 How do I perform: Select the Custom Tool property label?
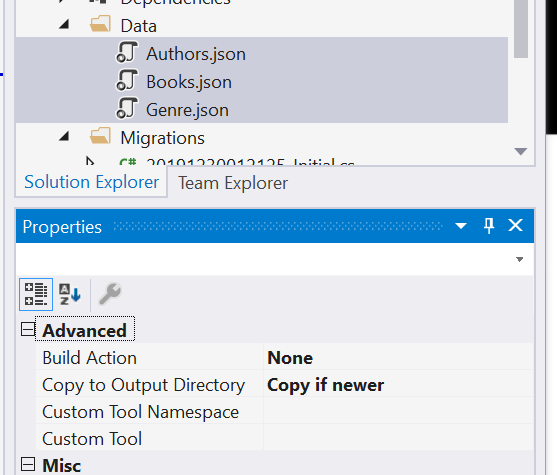tap(92, 439)
